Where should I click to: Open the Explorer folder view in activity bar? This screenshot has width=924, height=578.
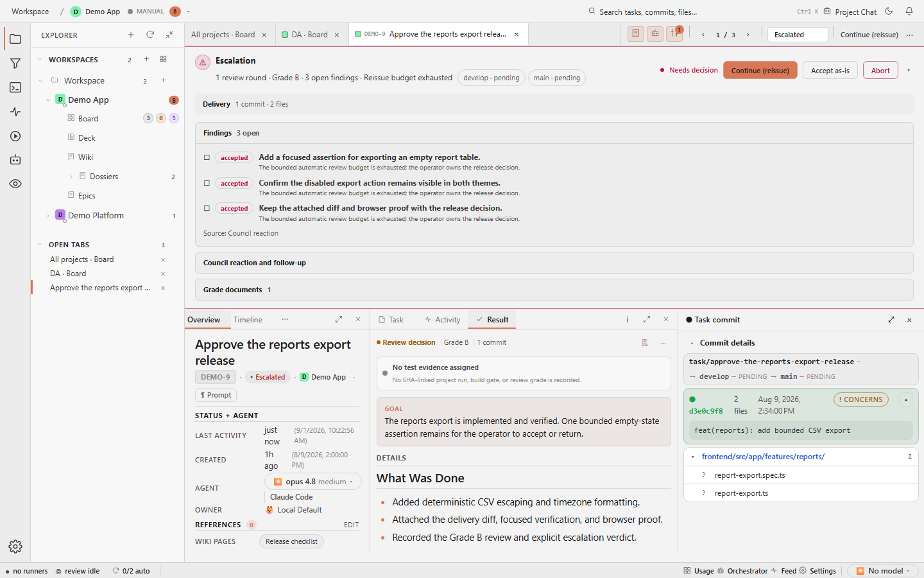[15, 39]
